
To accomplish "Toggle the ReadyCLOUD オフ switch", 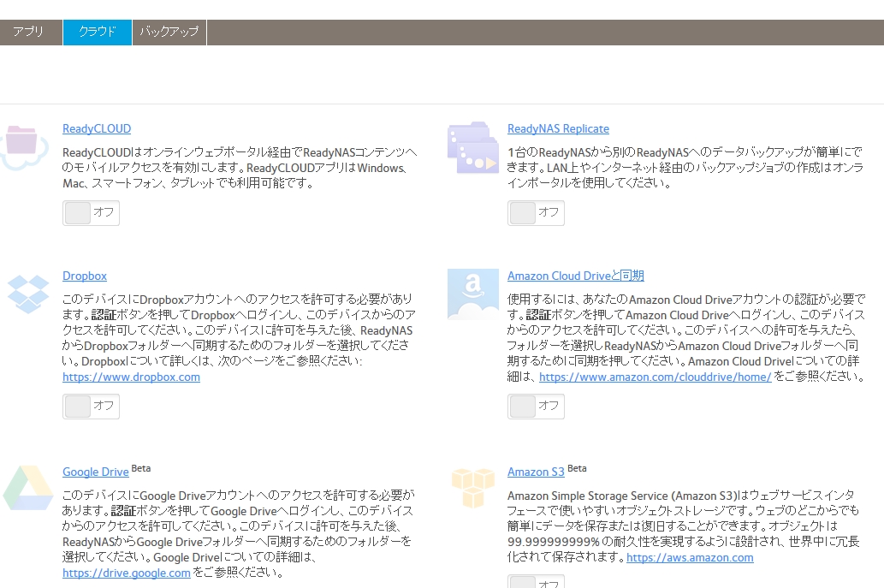I will coord(91,212).
